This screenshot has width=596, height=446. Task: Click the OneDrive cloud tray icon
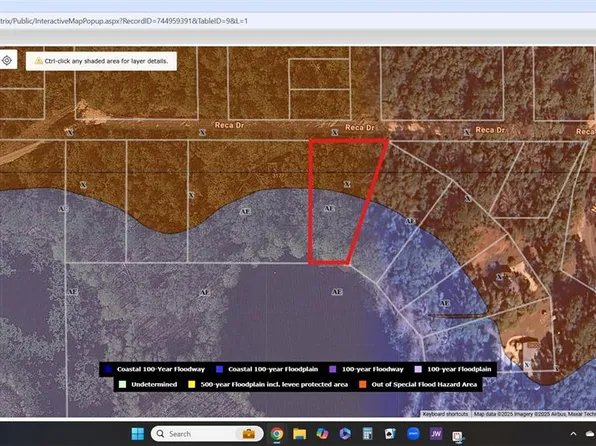coord(591,433)
